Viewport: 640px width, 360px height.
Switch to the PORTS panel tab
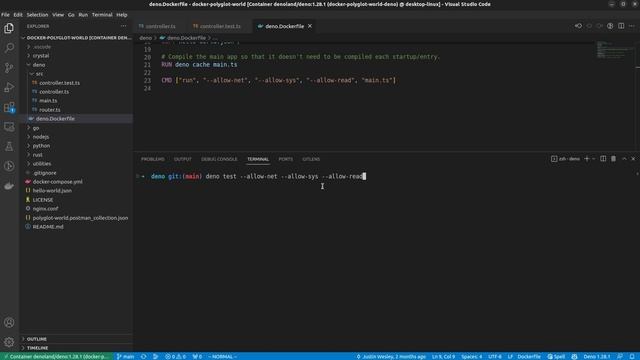[x=285, y=159]
